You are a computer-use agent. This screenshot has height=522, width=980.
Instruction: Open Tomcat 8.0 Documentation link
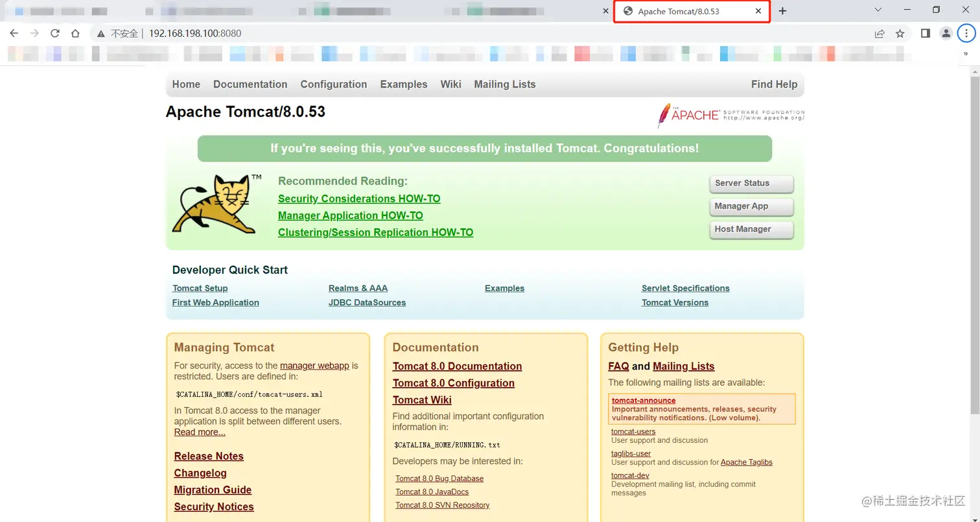click(x=457, y=366)
